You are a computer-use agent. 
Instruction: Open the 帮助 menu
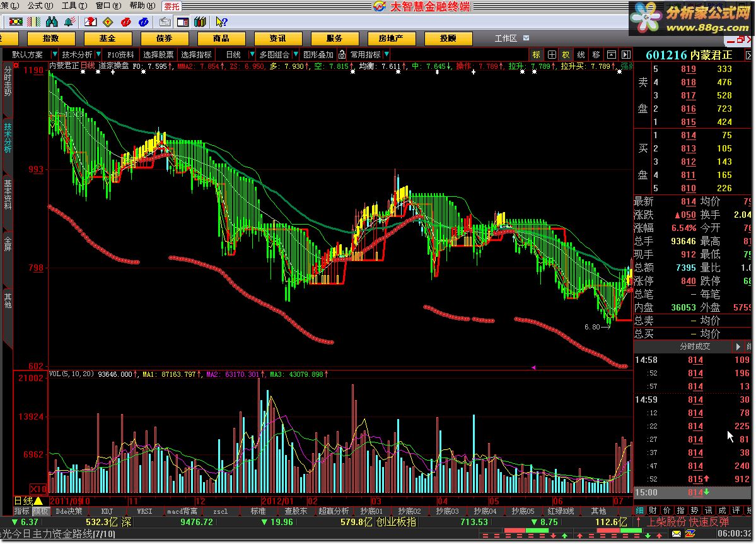(142, 6)
